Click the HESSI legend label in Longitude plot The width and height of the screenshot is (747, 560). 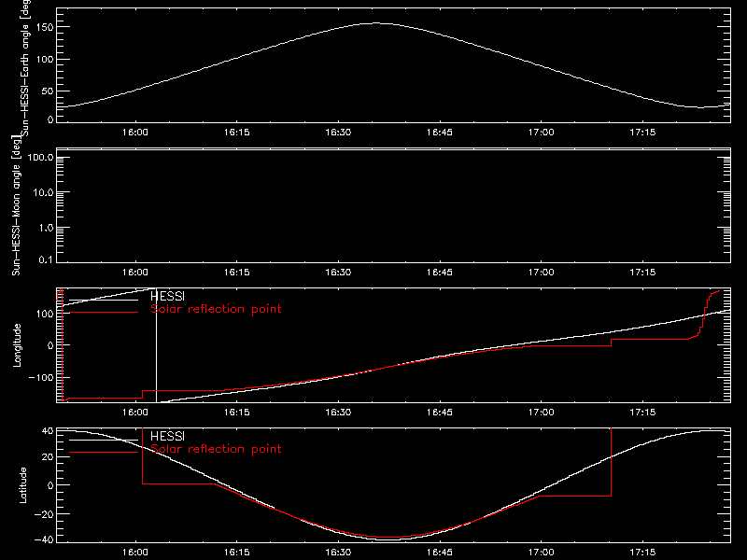(167, 297)
